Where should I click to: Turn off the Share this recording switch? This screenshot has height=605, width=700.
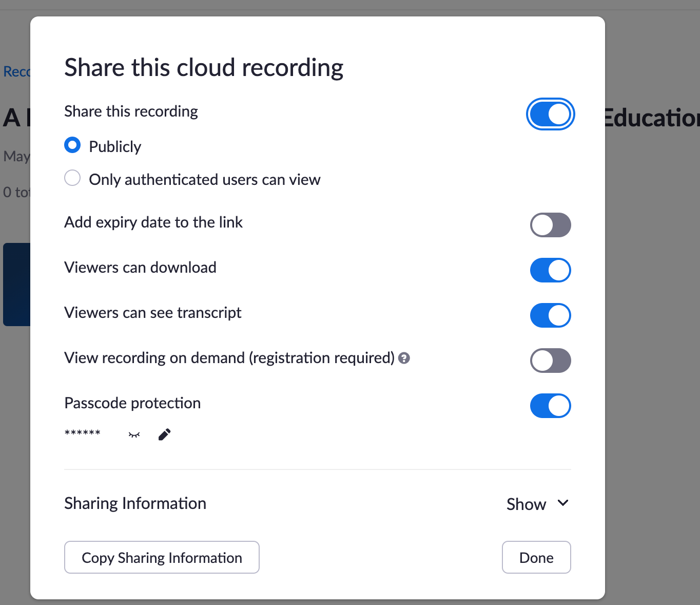[550, 114]
